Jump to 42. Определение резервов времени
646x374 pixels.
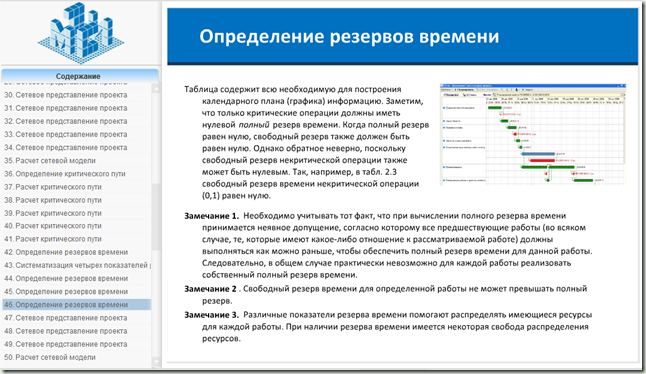[77, 252]
